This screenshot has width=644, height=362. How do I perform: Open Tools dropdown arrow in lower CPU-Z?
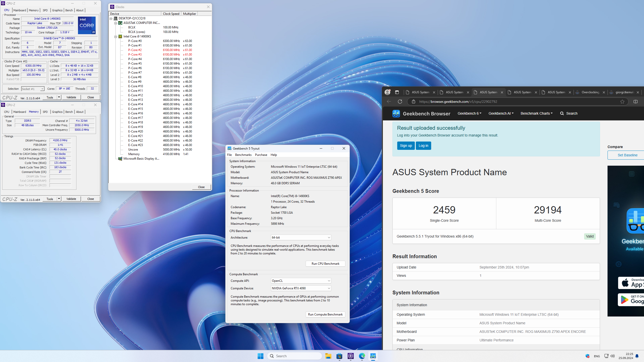[59, 199]
